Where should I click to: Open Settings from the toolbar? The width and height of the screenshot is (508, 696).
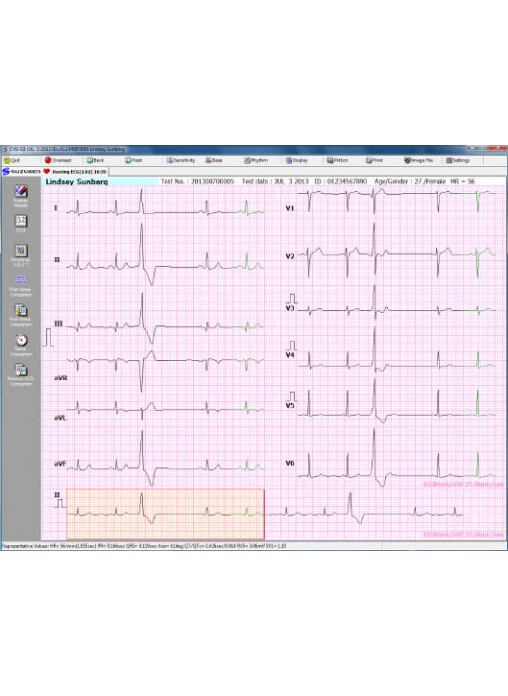(x=458, y=160)
